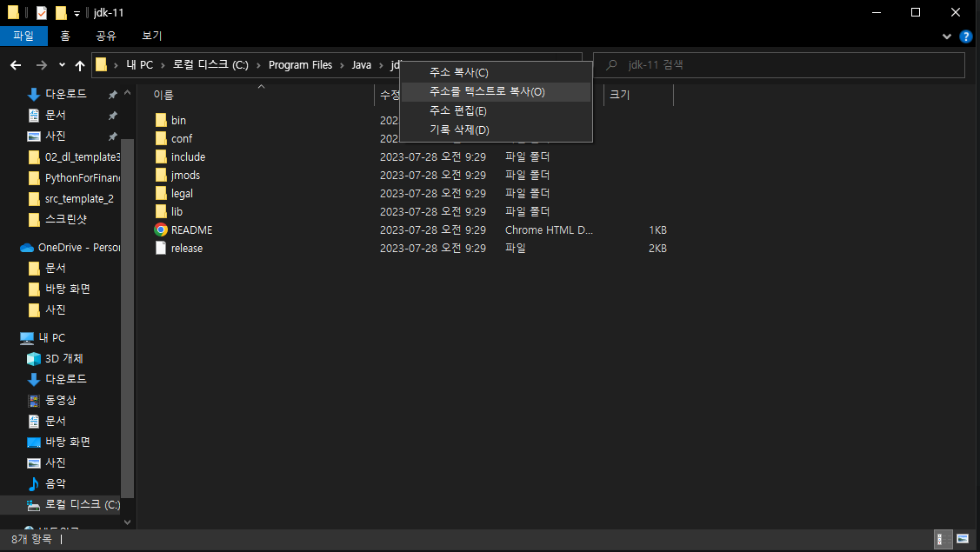Expand chevron after Program Files breadcrumb
980x552 pixels.
pyautogui.click(x=342, y=65)
